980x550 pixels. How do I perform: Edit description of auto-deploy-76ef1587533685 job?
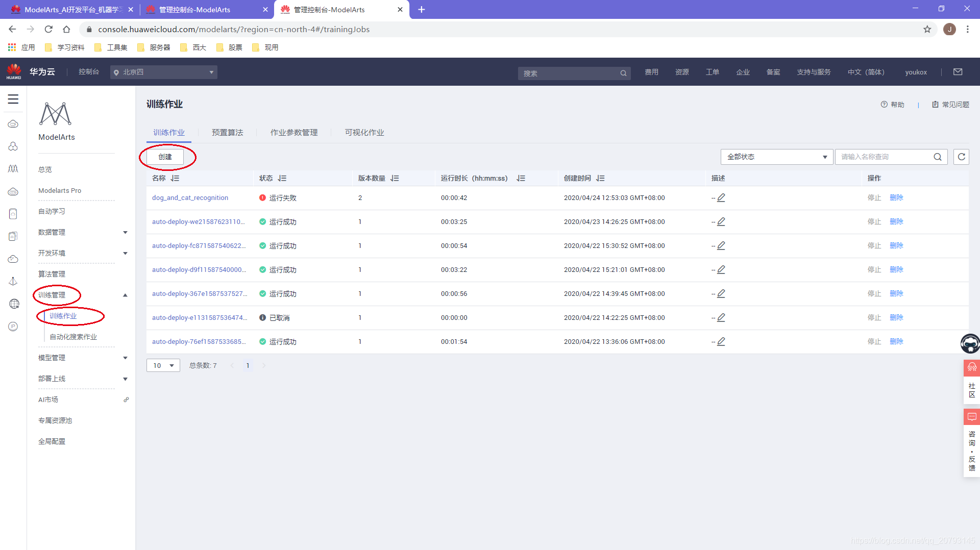[x=721, y=341]
